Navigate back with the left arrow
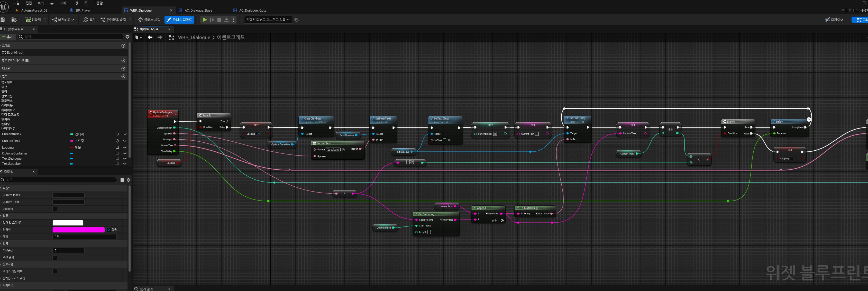 pos(150,38)
